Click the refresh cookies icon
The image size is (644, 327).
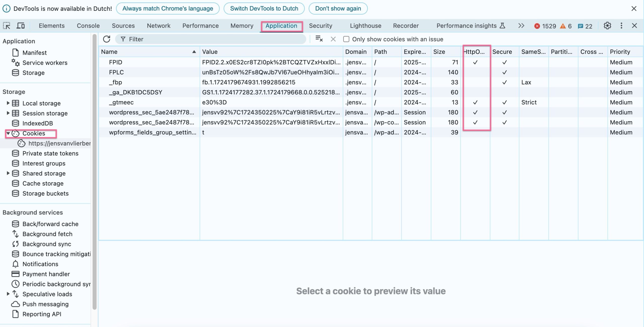pyautogui.click(x=107, y=39)
